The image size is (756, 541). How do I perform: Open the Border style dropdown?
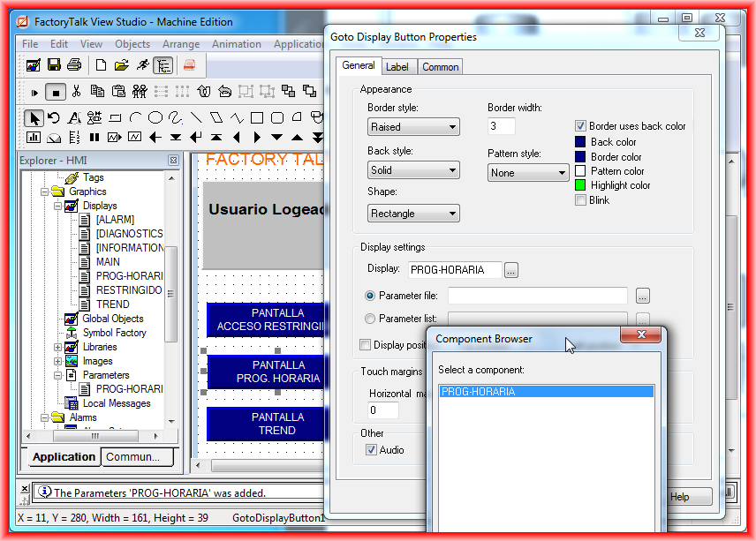pyautogui.click(x=413, y=127)
